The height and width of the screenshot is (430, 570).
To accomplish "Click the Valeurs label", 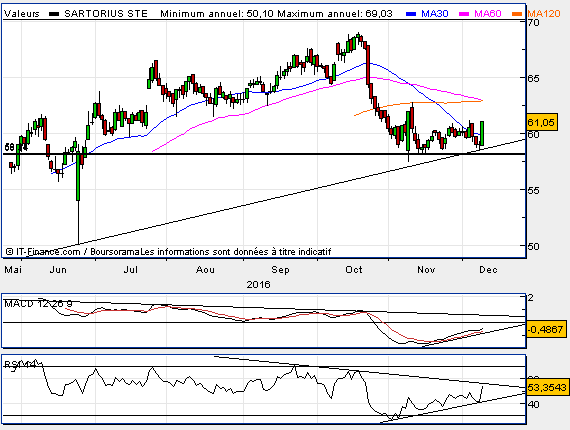I will (x=22, y=14).
